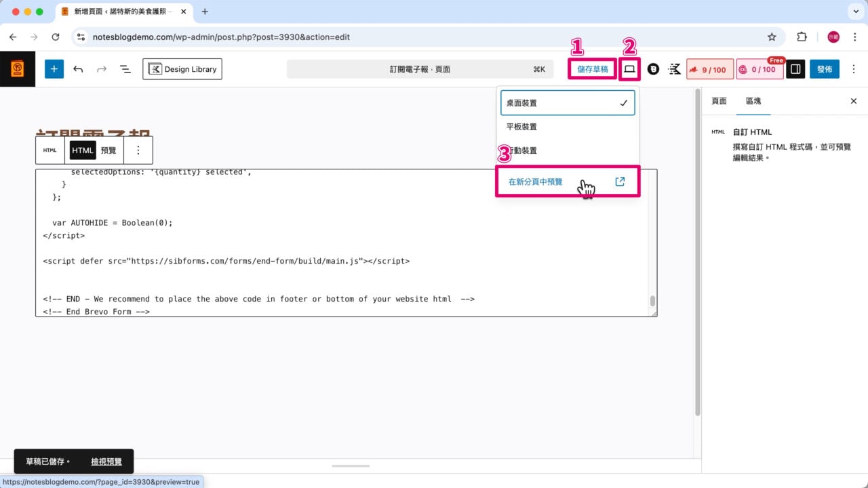Click the blue block inserter plus button
The height and width of the screenshot is (488, 868).
[54, 69]
